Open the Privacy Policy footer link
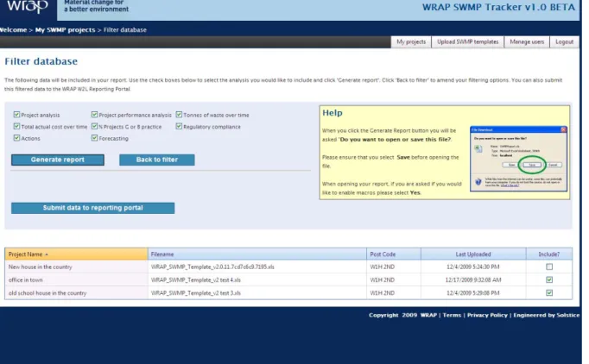The width and height of the screenshot is (589, 364). click(487, 315)
